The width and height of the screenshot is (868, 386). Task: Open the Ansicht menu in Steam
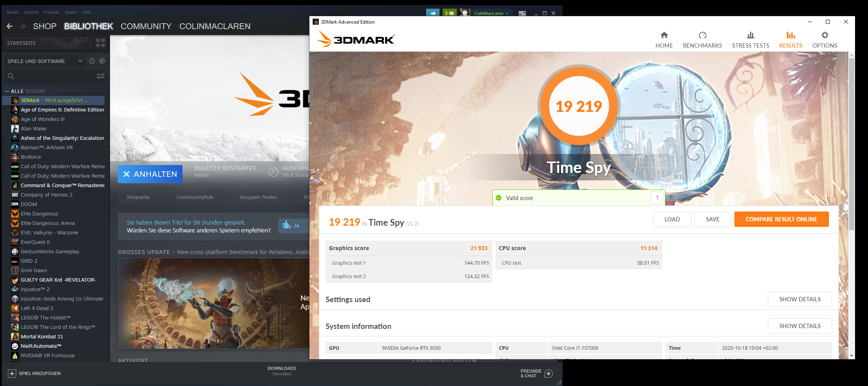coord(31,12)
